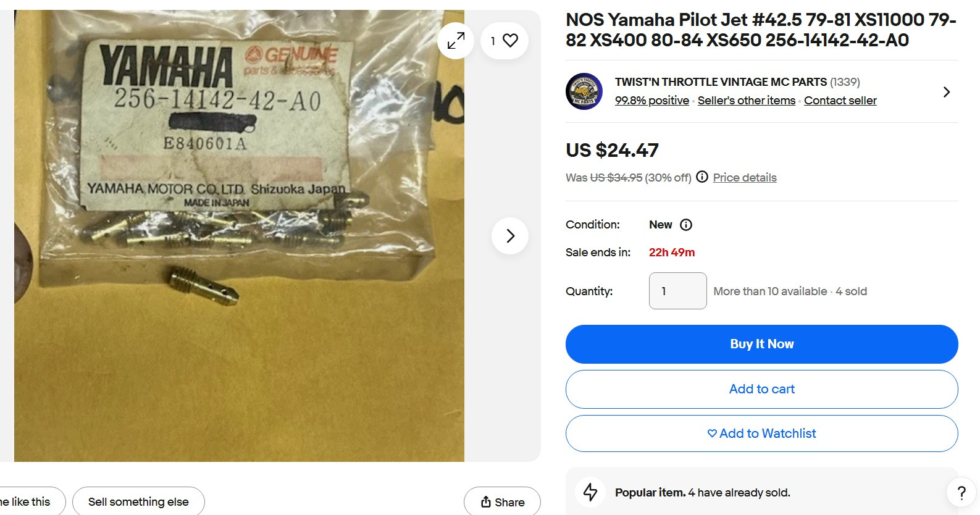This screenshot has height=515, width=980.
Task: Open the Condition info icon
Action: [x=686, y=225]
